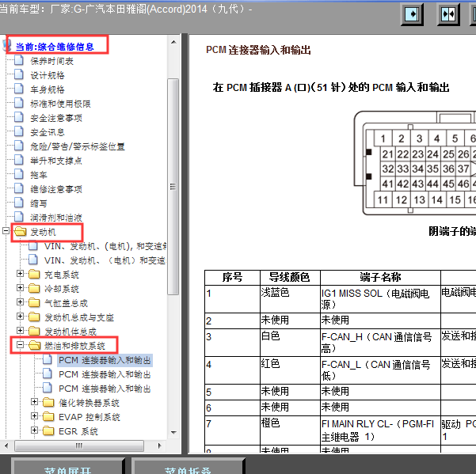Click the 菜单展开 button

click(x=68, y=467)
